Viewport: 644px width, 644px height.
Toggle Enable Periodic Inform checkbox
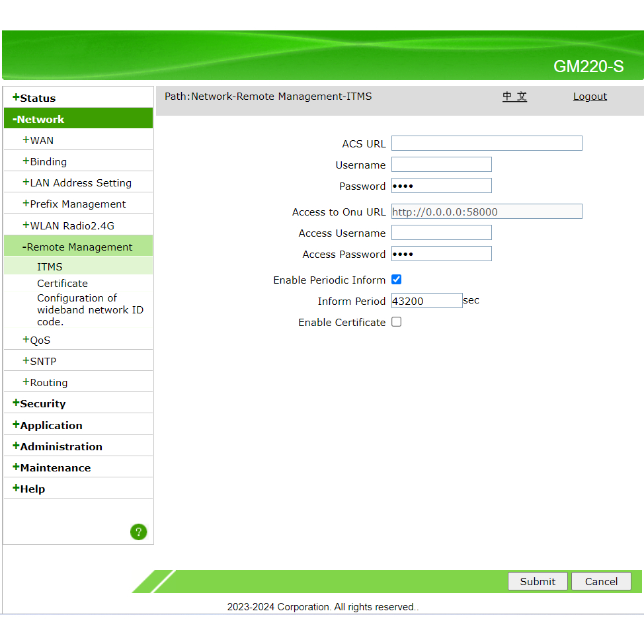(x=397, y=280)
